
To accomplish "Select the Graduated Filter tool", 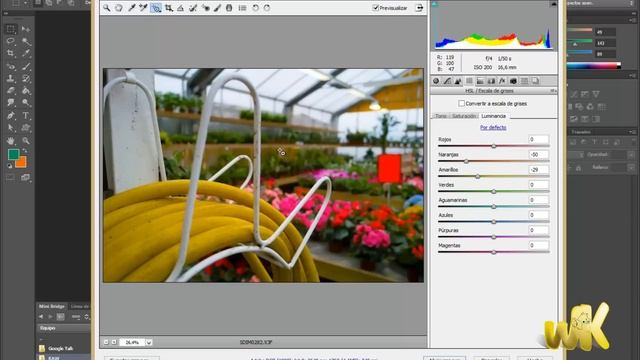I will click(x=229, y=8).
